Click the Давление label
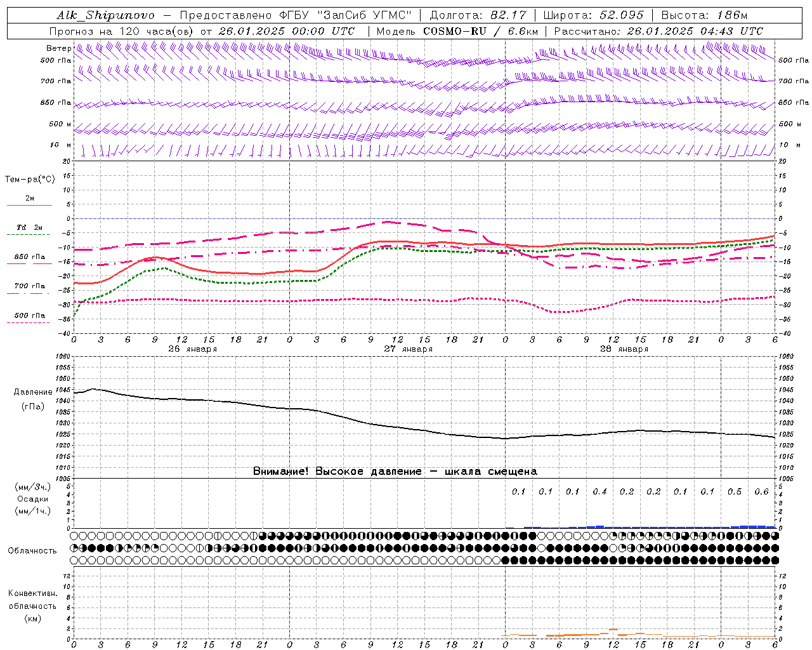 33,392
